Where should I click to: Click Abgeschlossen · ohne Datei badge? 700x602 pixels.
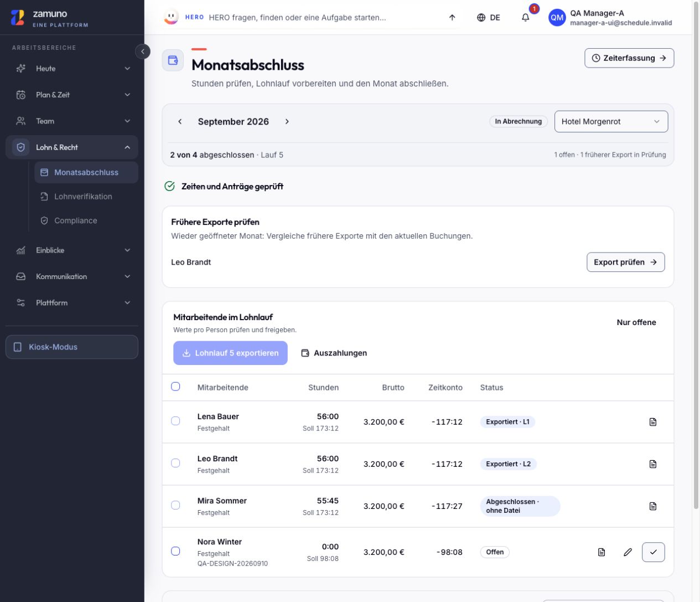tap(520, 506)
